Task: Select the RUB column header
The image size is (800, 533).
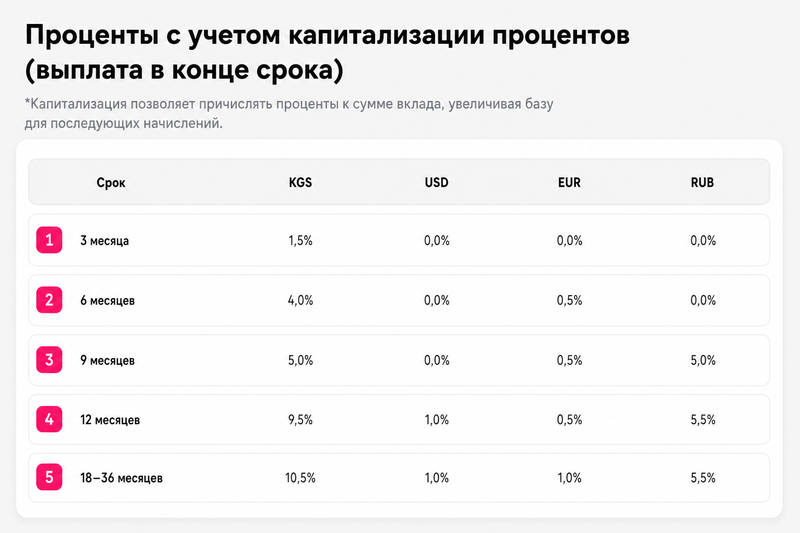Action: point(703,183)
